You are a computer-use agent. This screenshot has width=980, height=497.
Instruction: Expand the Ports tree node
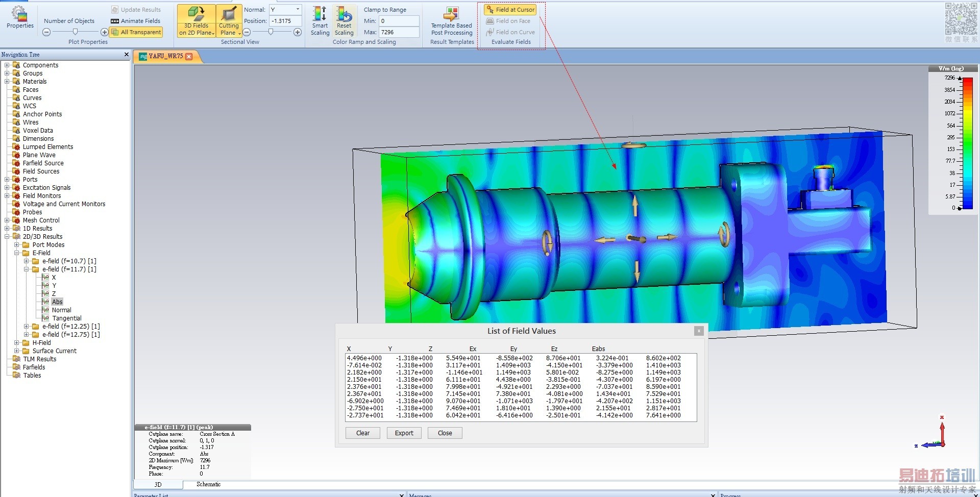tap(7, 180)
